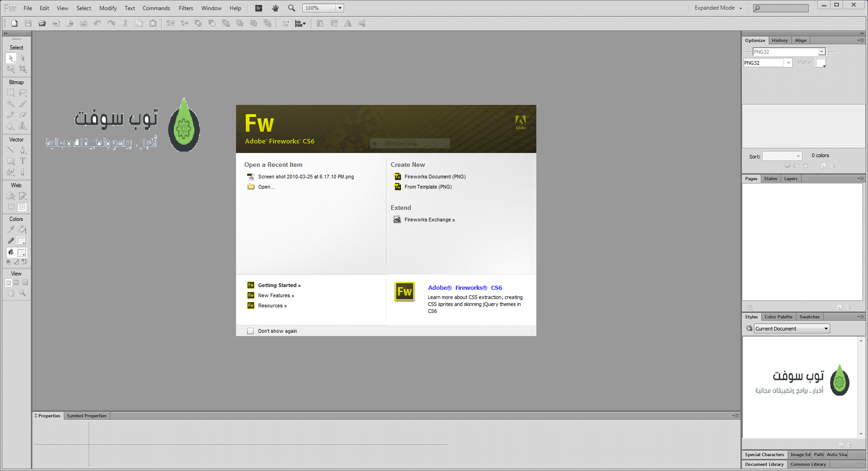Select the Slice tool

click(23, 196)
